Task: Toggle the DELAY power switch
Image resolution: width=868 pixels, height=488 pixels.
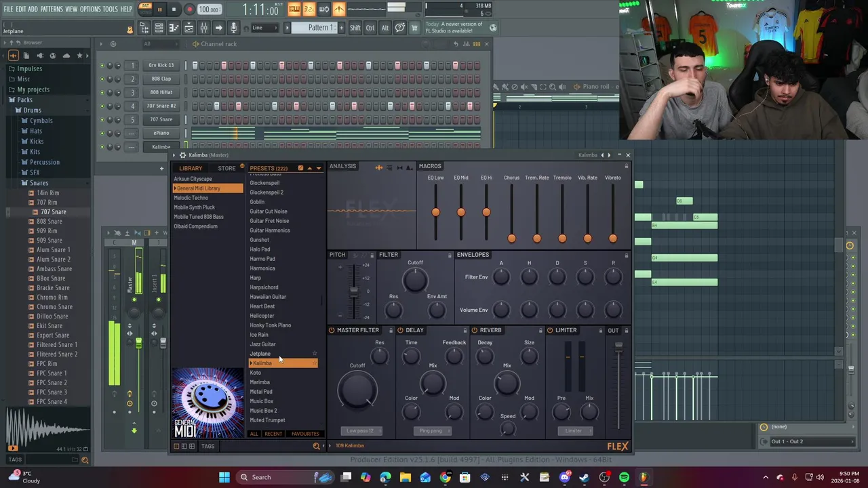Action: coord(400,331)
